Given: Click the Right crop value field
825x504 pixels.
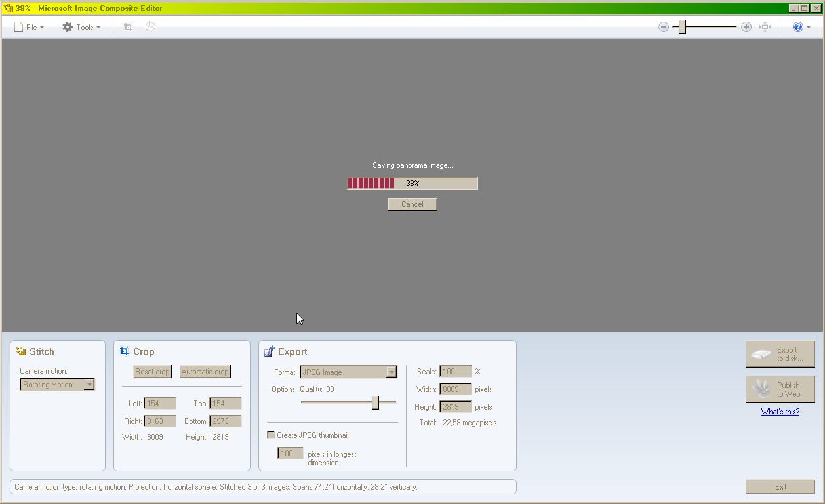Looking at the screenshot, I should [160, 421].
